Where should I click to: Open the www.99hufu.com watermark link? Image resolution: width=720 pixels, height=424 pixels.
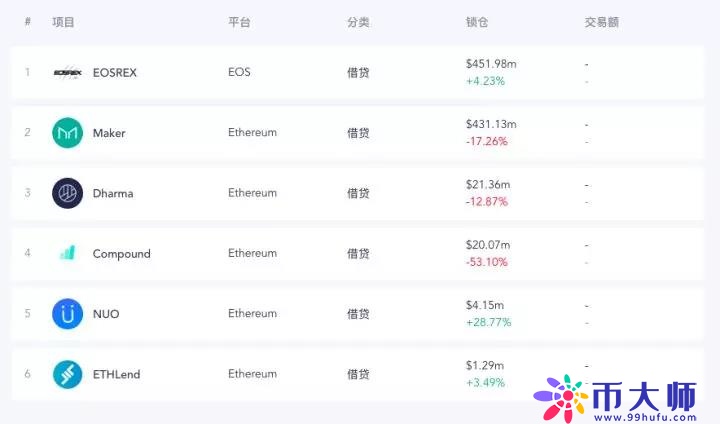pos(645,418)
